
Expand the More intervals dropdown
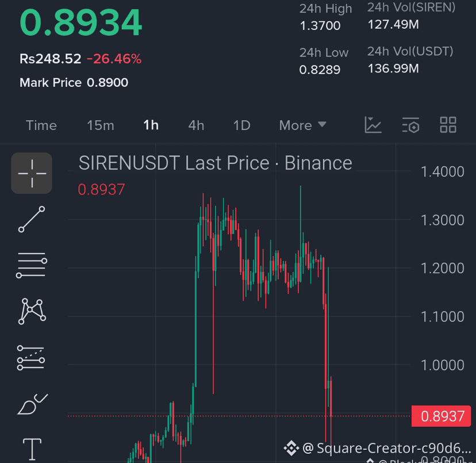(x=302, y=125)
